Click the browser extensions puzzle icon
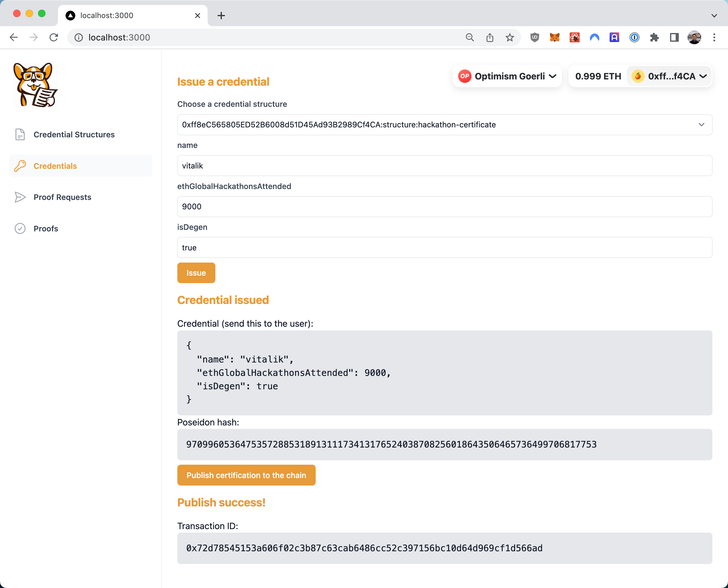 click(655, 38)
